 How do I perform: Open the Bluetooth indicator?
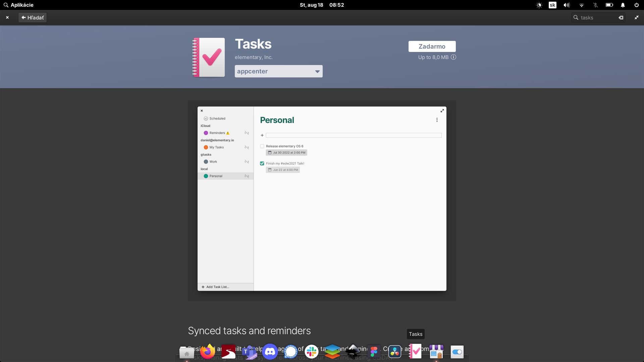[595, 5]
